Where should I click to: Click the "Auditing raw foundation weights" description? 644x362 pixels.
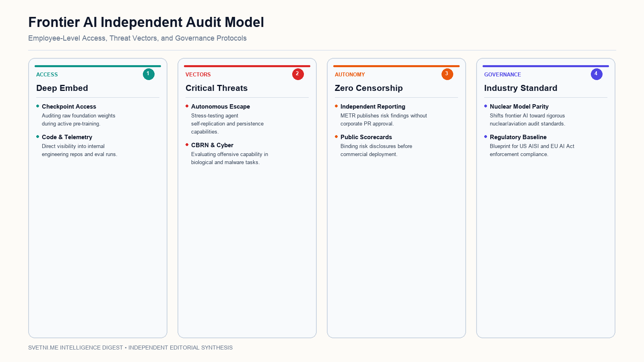pyautogui.click(x=78, y=120)
